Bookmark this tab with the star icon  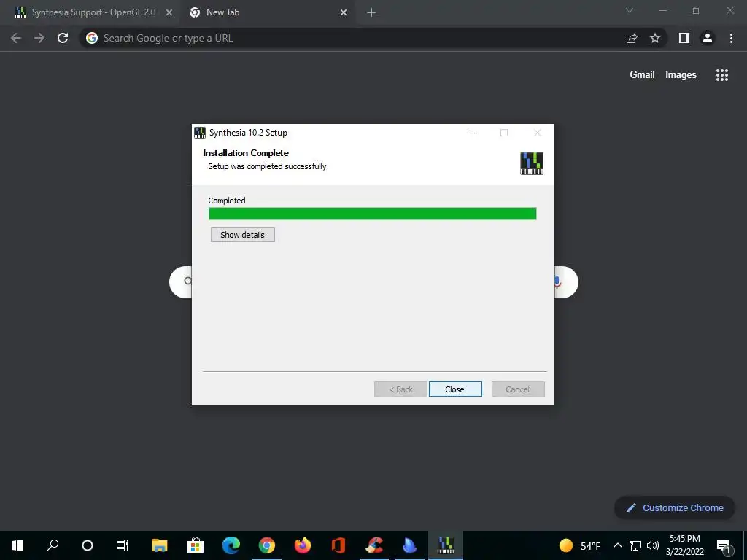pyautogui.click(x=655, y=38)
